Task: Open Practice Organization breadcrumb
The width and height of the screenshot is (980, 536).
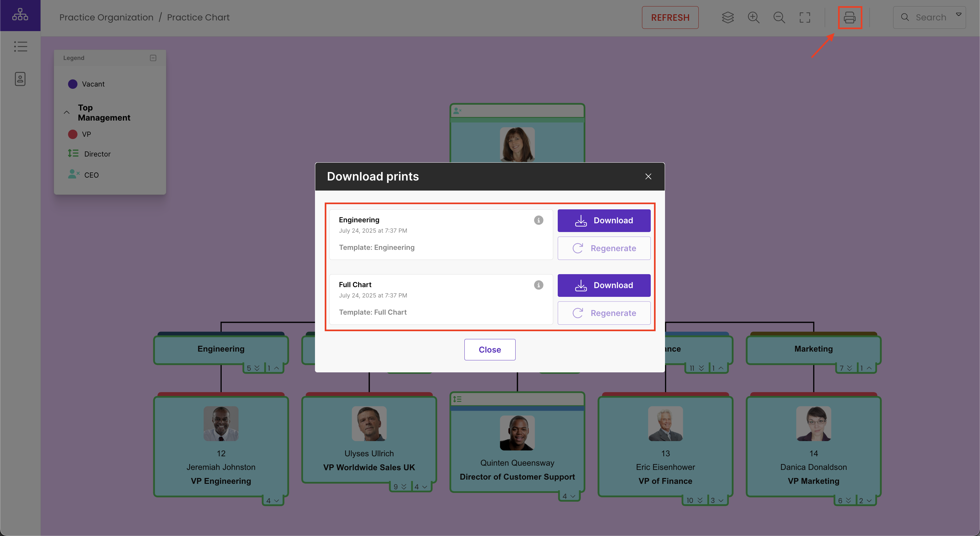Action: coord(106,17)
